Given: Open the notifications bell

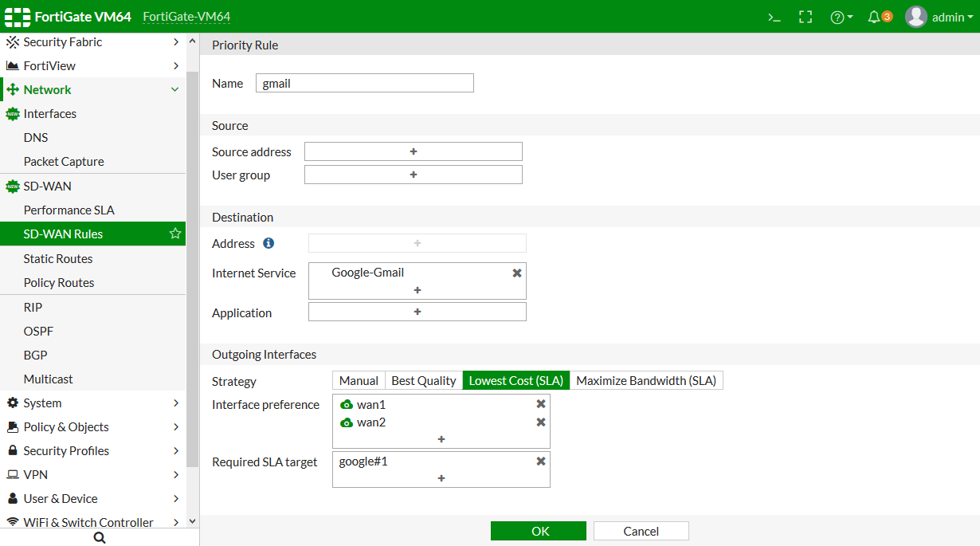Looking at the screenshot, I should [x=874, y=17].
